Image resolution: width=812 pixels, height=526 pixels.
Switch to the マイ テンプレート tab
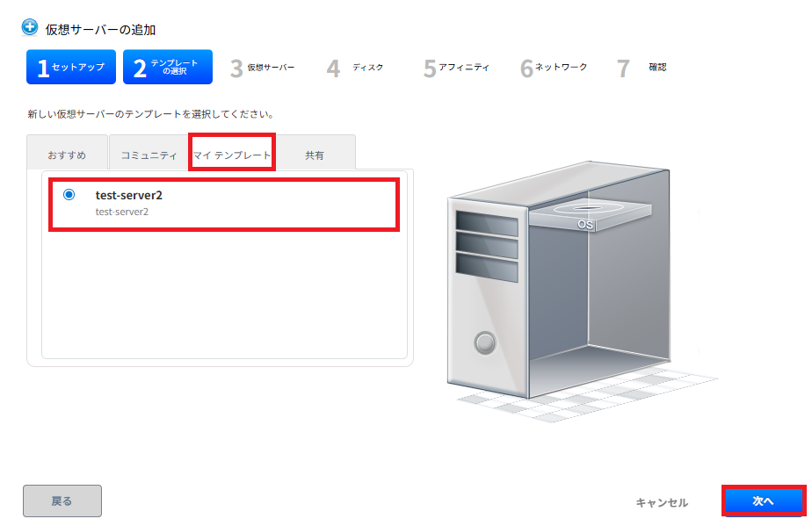point(232,153)
